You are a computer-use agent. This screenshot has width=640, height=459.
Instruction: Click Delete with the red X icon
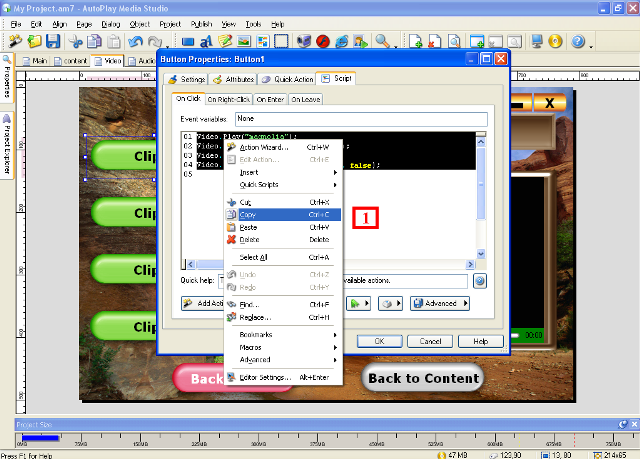(x=251, y=240)
